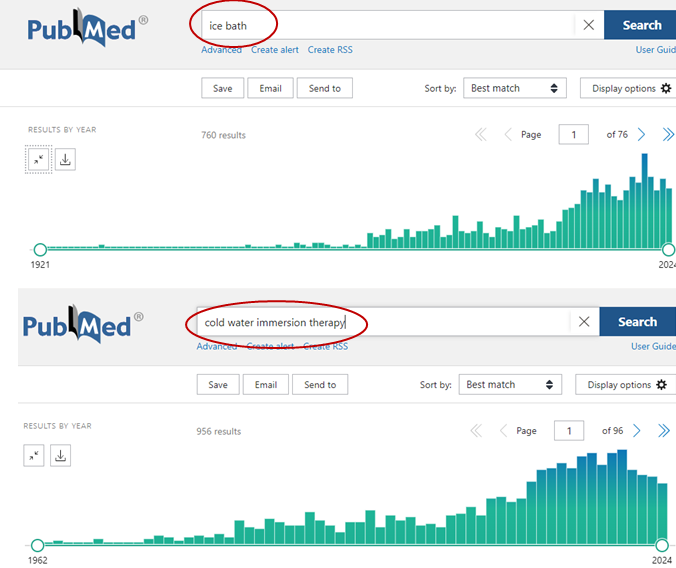This screenshot has width=676, height=568.
Task: Jump to first page of 76
Action: [x=481, y=135]
